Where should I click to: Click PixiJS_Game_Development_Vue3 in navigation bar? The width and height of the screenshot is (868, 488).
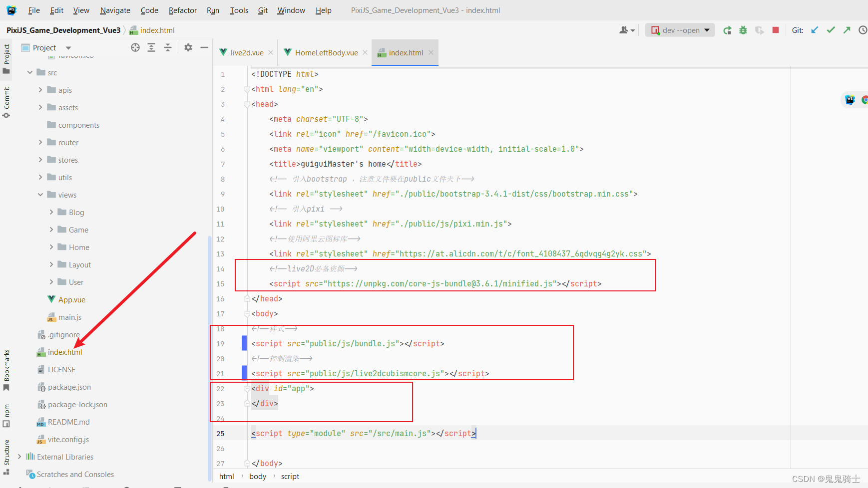point(63,30)
